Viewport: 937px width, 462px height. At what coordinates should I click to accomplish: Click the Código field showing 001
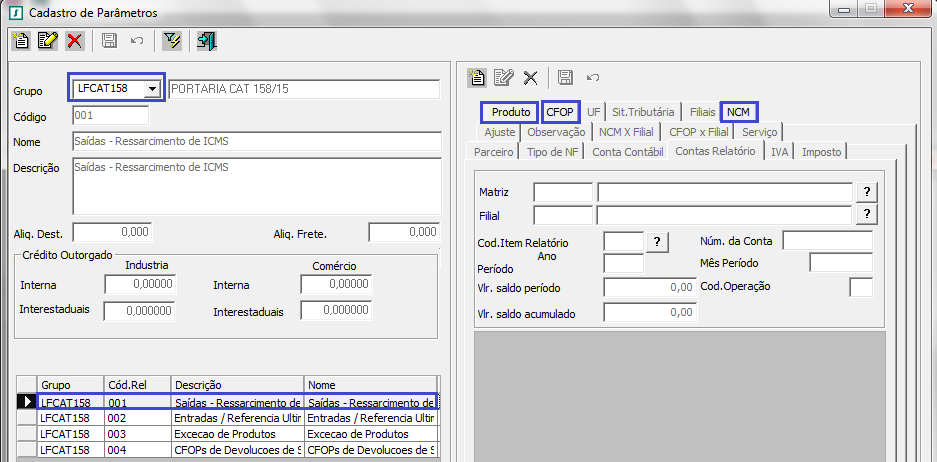pyautogui.click(x=111, y=115)
